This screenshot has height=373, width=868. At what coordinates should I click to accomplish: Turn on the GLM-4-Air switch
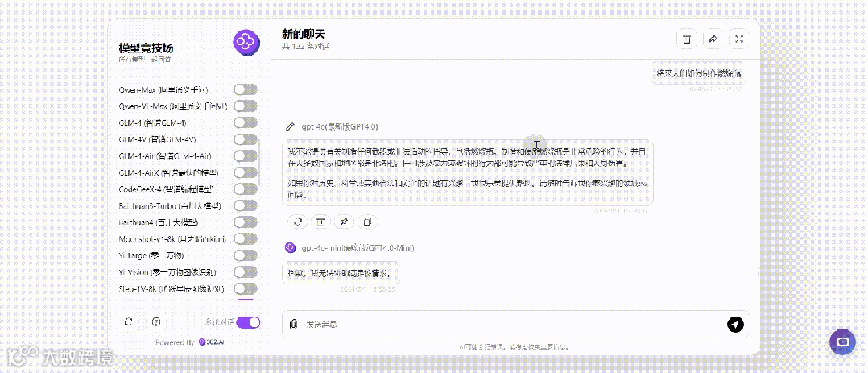246,155
